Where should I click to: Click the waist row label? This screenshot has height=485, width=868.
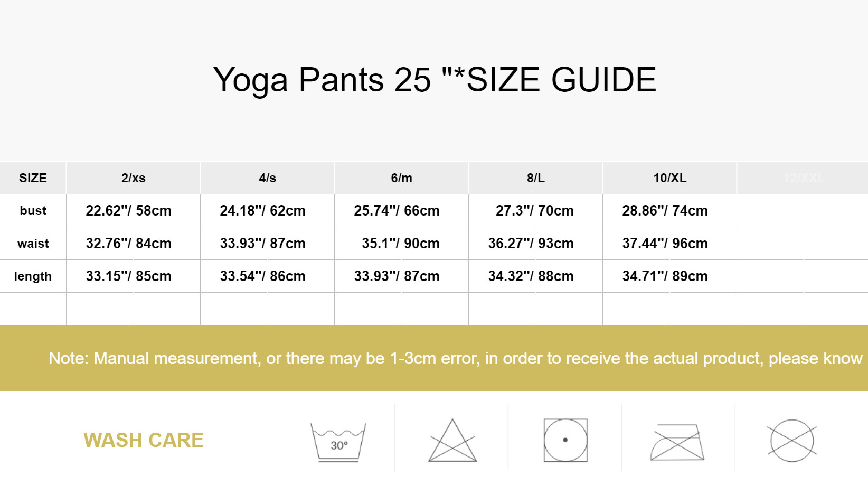point(33,244)
